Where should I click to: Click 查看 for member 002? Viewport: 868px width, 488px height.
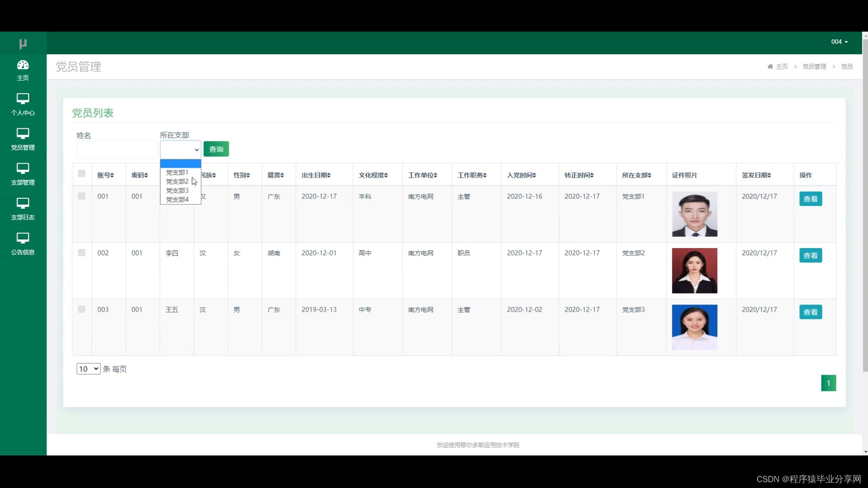810,256
